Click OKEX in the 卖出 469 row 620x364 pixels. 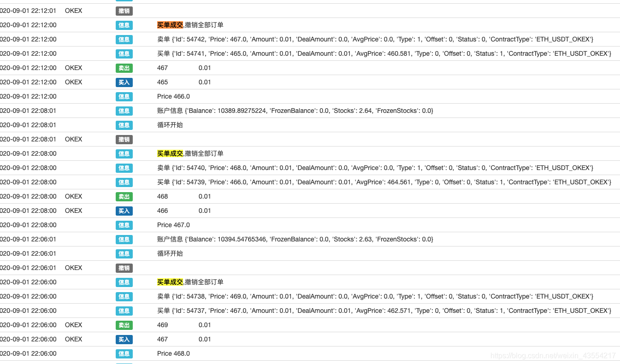[73, 325]
